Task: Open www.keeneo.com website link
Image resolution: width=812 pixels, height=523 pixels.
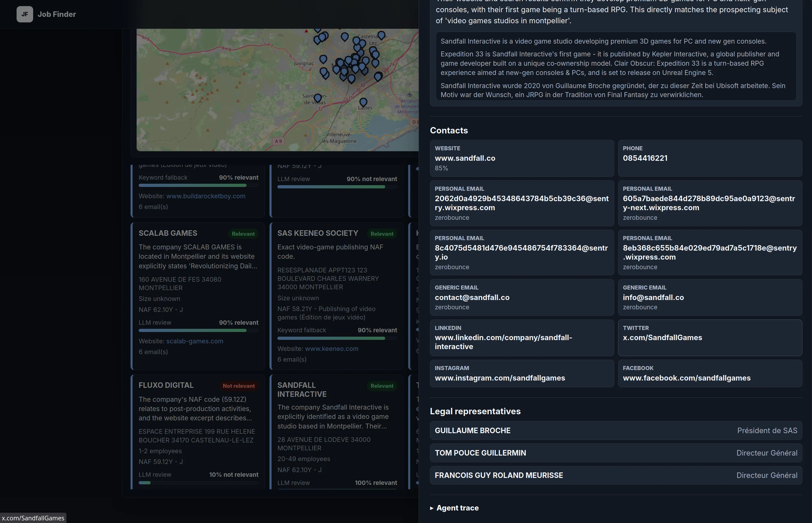Action: tap(331, 349)
